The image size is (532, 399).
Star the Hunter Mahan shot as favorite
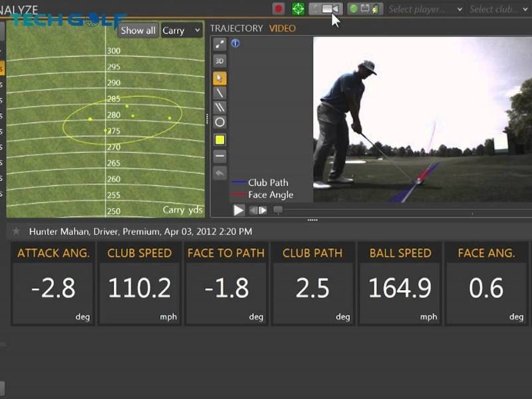tap(17, 231)
